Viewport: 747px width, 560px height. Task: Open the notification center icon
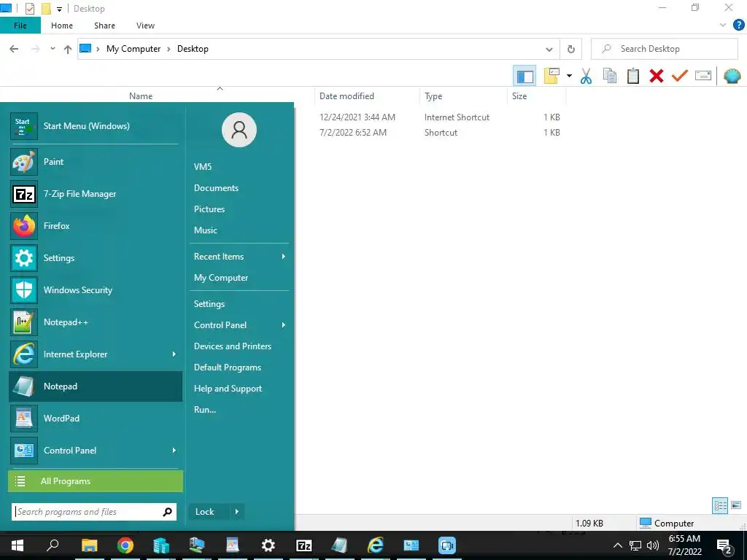tap(724, 545)
